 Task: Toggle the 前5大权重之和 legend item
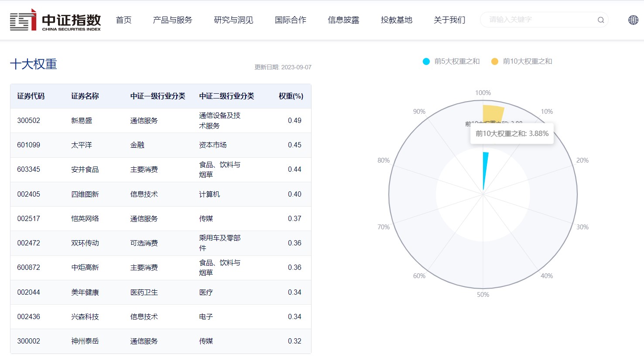tap(451, 61)
